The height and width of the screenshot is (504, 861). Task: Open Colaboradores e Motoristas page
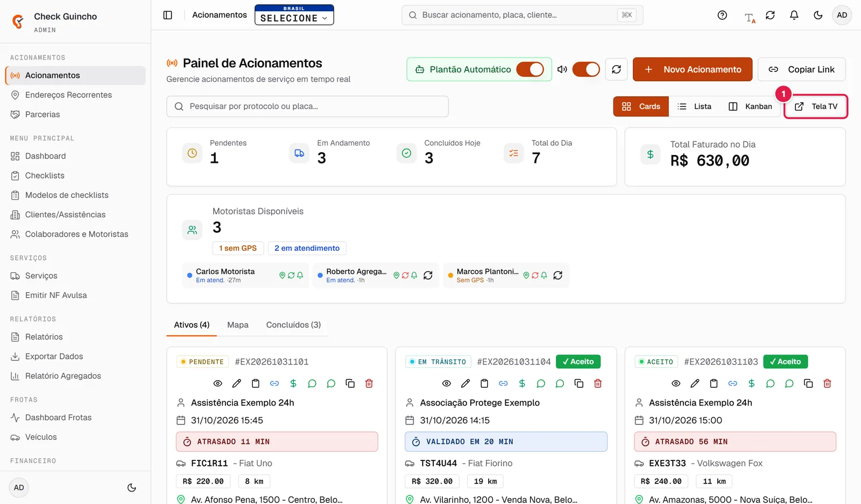click(76, 235)
